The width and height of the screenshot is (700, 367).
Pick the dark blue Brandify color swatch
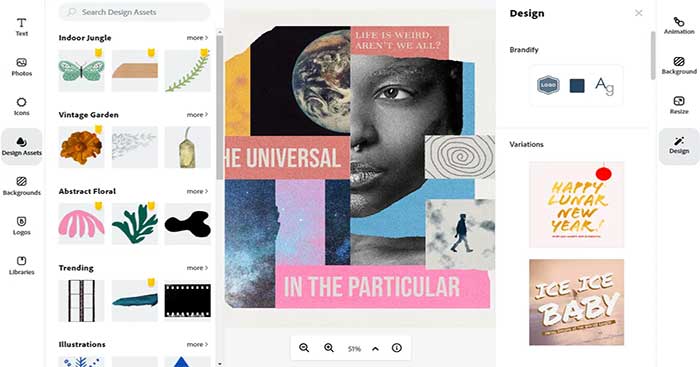(577, 85)
